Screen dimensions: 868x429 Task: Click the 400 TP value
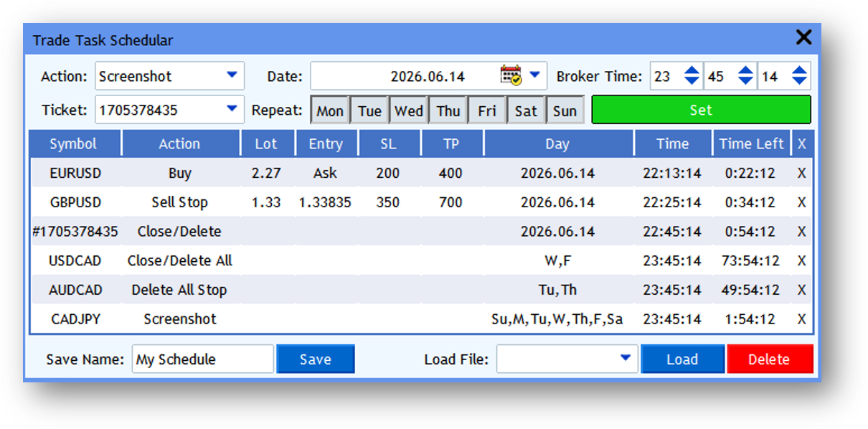pyautogui.click(x=450, y=173)
